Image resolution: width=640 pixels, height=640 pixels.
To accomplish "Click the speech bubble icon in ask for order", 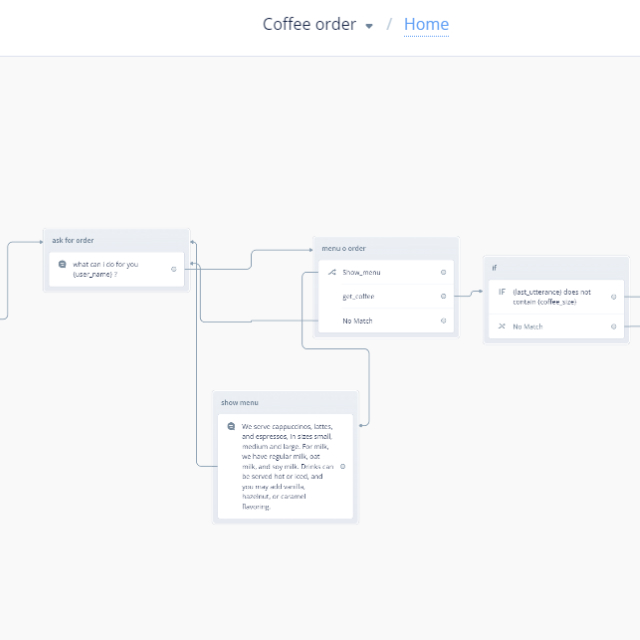I will 62,265.
